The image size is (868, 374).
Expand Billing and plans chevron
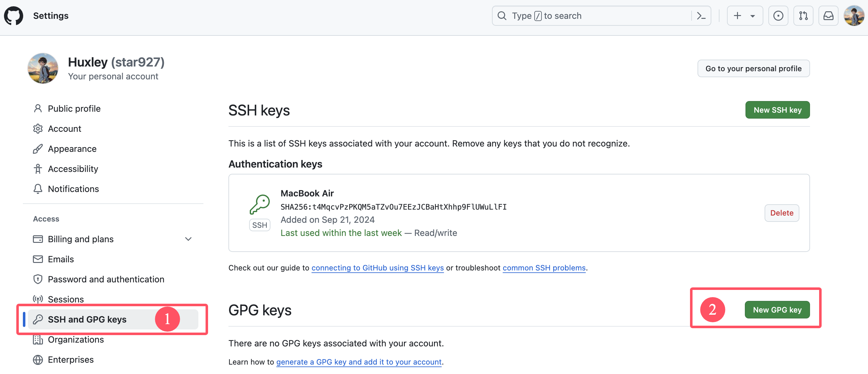pyautogui.click(x=188, y=239)
